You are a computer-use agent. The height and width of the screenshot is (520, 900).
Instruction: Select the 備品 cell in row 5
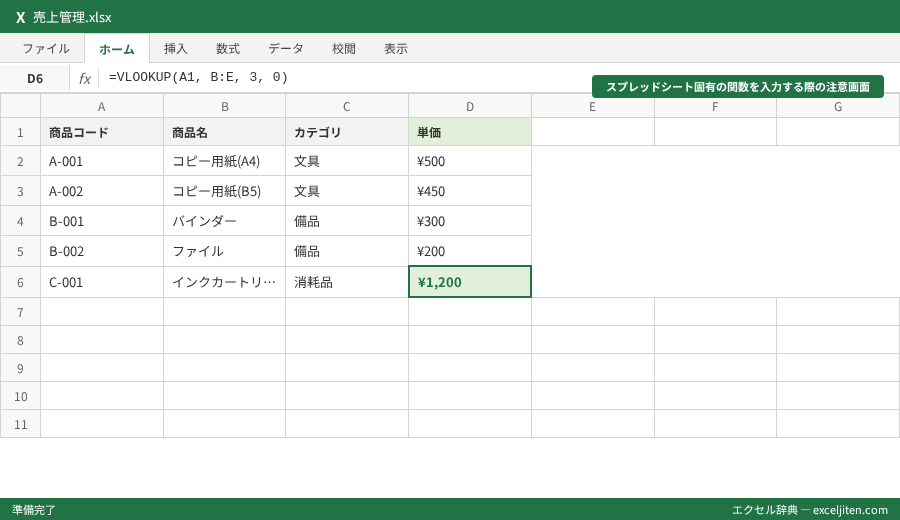(347, 251)
